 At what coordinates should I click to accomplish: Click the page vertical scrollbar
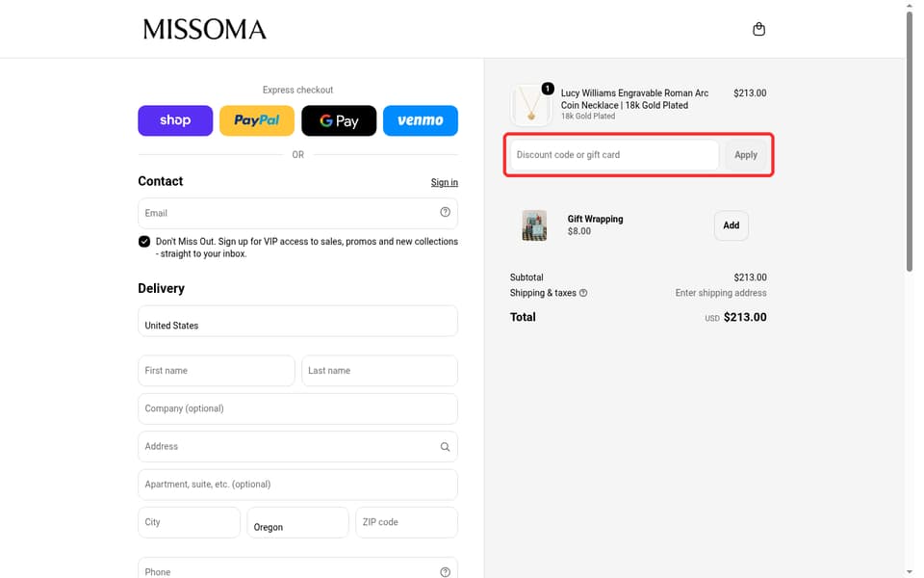pyautogui.click(x=910, y=142)
